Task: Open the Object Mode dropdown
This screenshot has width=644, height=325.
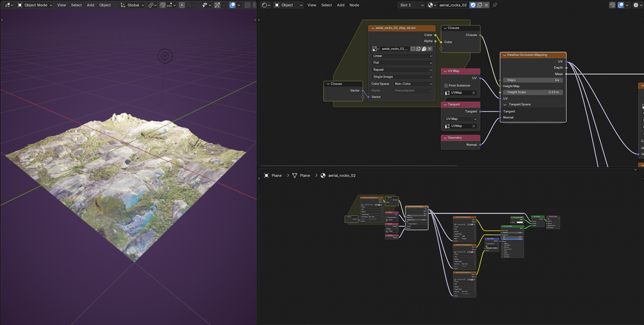Action: (35, 5)
